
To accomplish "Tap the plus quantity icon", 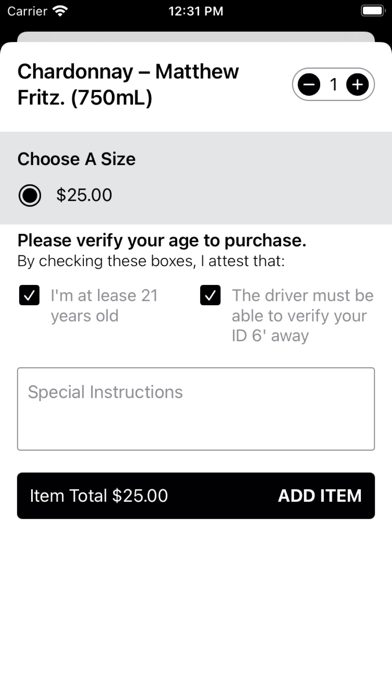I will coord(357,84).
